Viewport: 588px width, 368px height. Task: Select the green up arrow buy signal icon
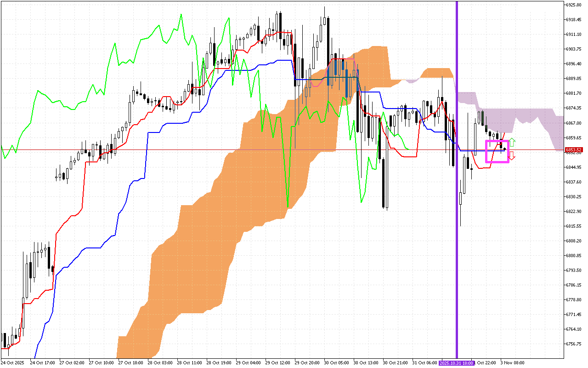coord(512,142)
